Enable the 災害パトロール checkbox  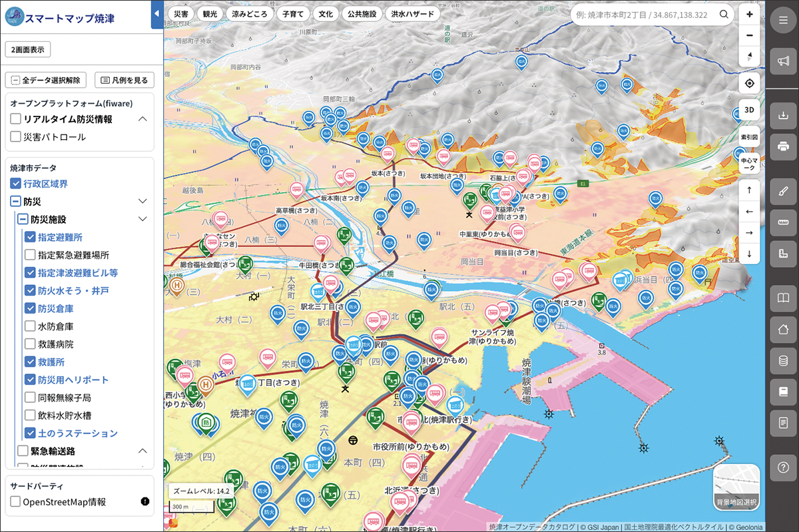coord(15,137)
